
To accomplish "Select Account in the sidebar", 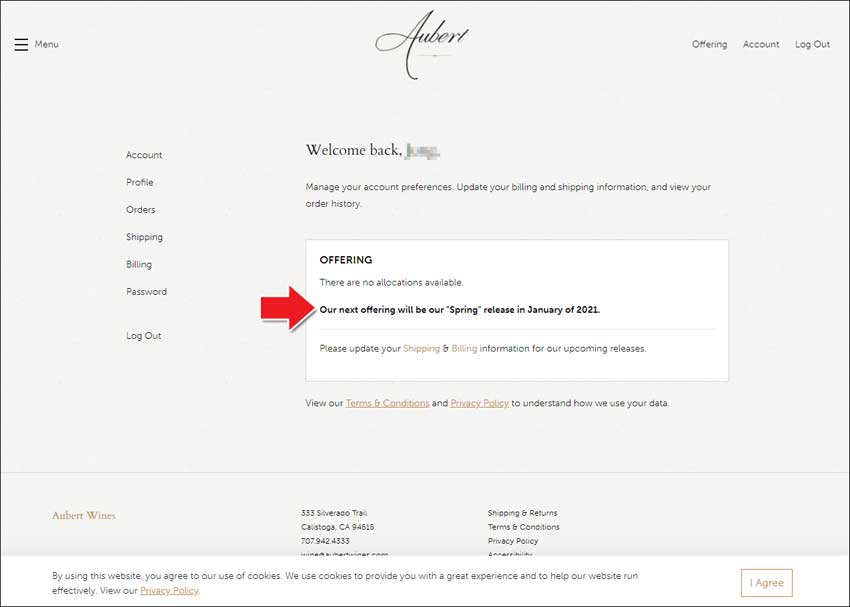I will click(x=144, y=155).
